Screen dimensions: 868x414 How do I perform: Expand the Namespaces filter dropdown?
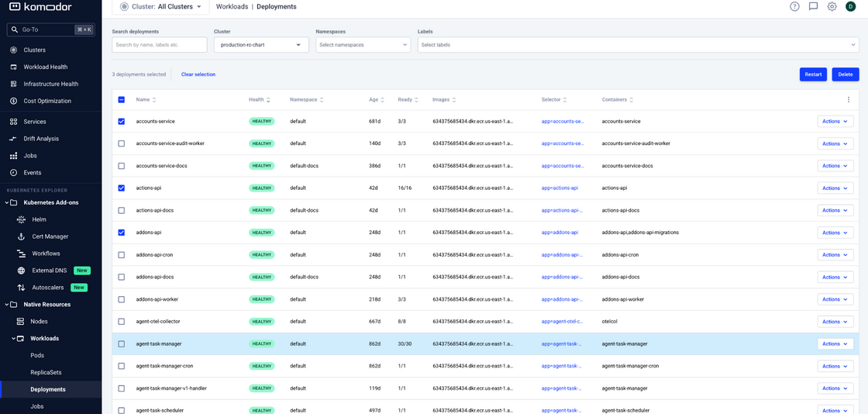point(363,45)
